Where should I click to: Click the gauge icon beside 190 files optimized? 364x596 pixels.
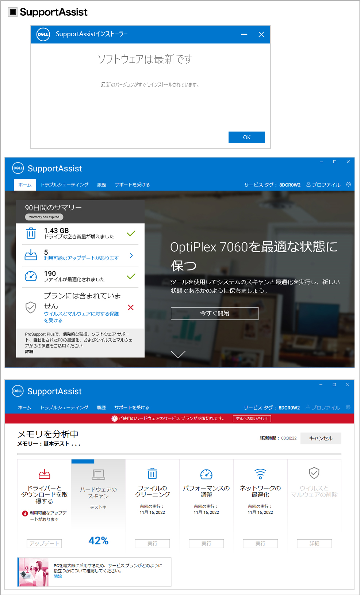pyautogui.click(x=31, y=276)
